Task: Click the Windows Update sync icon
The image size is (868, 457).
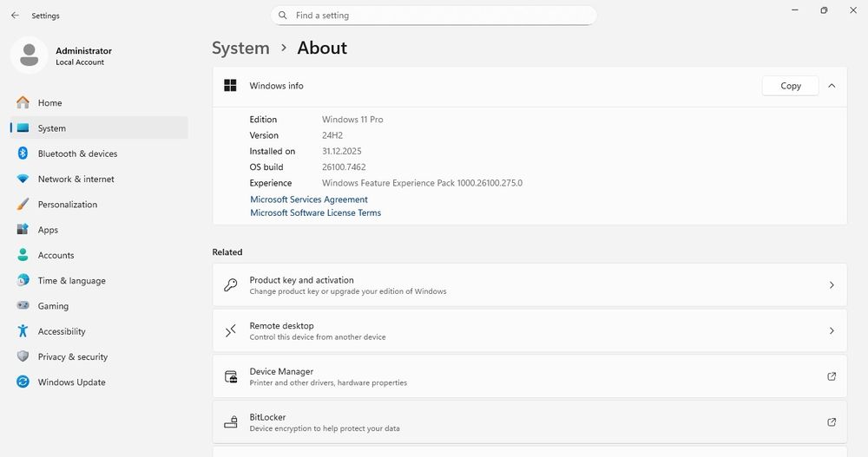Action: pyautogui.click(x=23, y=382)
